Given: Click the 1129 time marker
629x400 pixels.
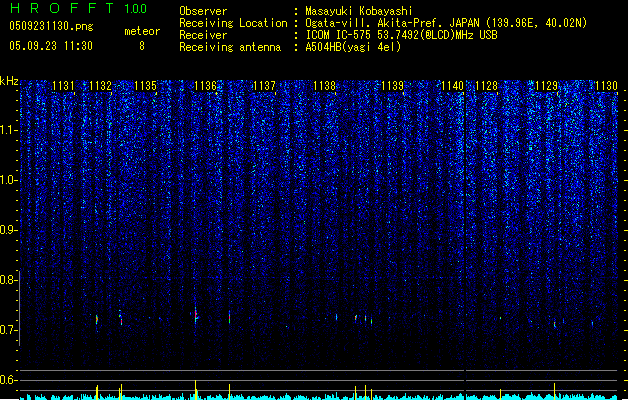Looking at the screenshot, I should tap(546, 86).
